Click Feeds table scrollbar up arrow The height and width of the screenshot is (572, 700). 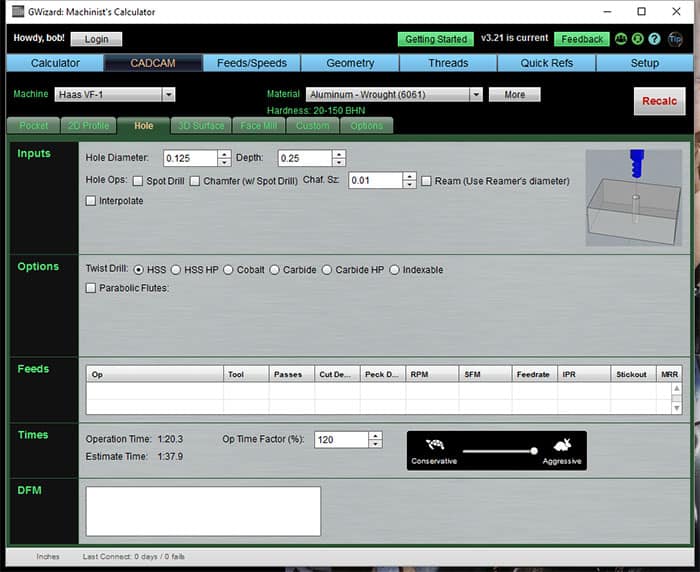click(x=677, y=388)
